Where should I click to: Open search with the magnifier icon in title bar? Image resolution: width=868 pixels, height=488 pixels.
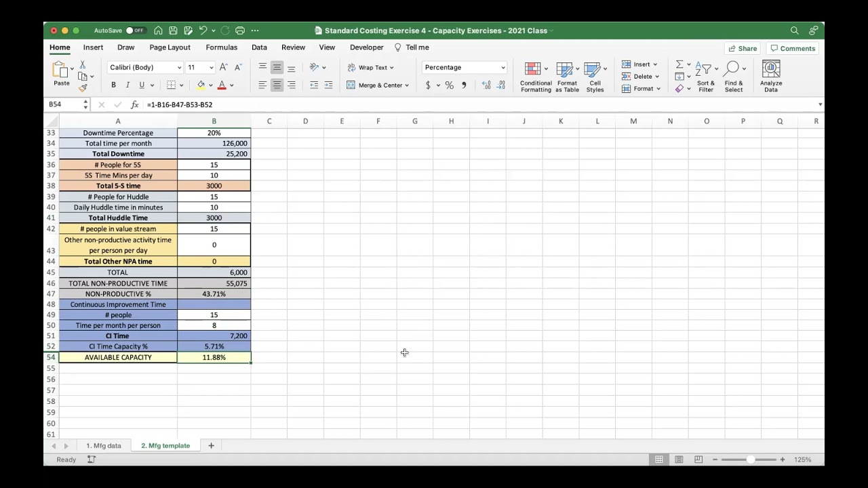794,30
